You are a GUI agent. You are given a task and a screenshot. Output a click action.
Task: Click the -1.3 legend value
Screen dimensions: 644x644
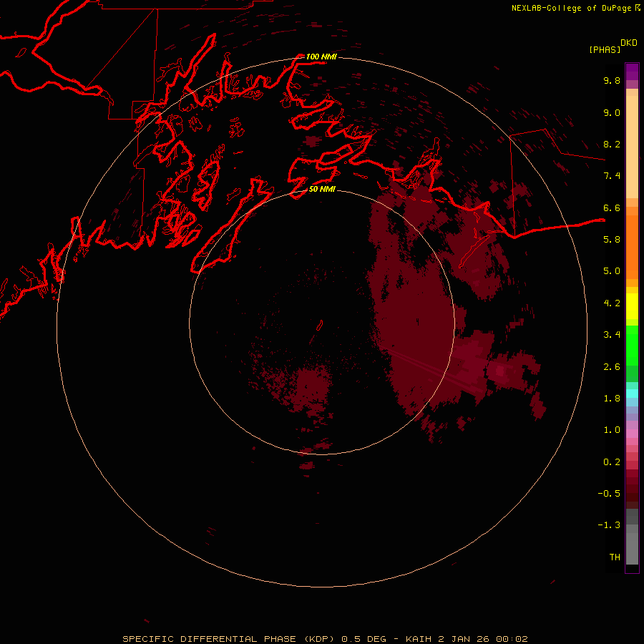click(609, 525)
